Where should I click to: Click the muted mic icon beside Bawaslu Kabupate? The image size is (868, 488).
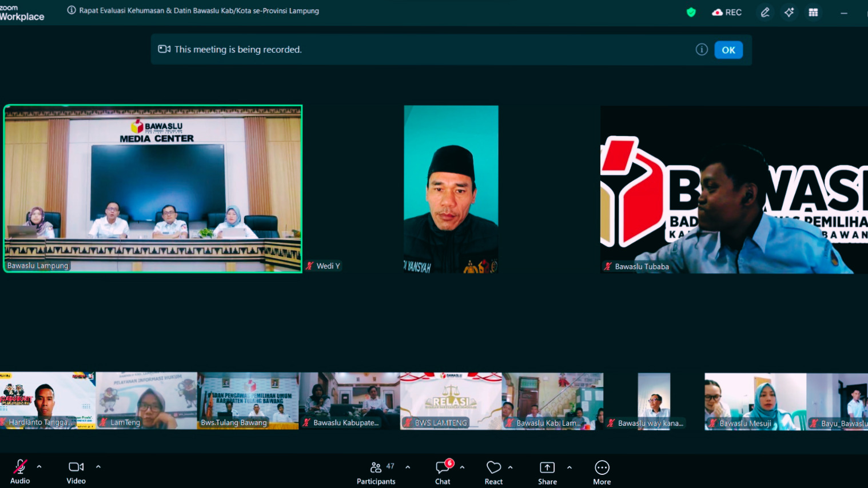pos(306,423)
